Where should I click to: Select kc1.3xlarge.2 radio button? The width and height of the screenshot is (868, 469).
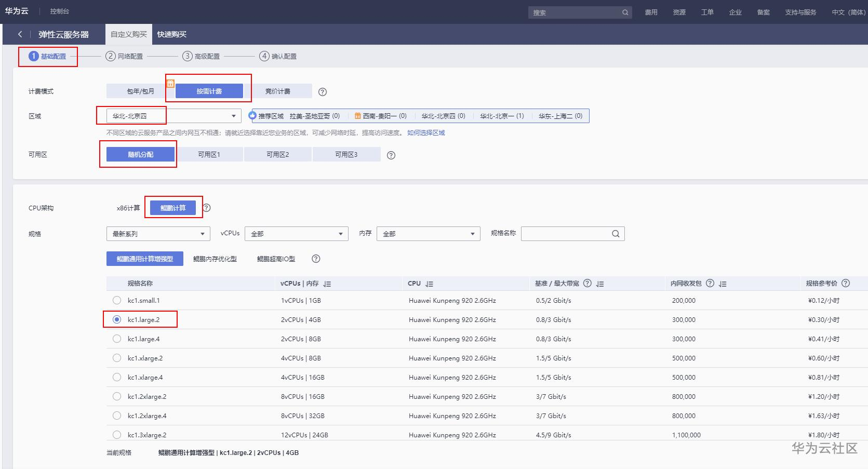click(117, 435)
